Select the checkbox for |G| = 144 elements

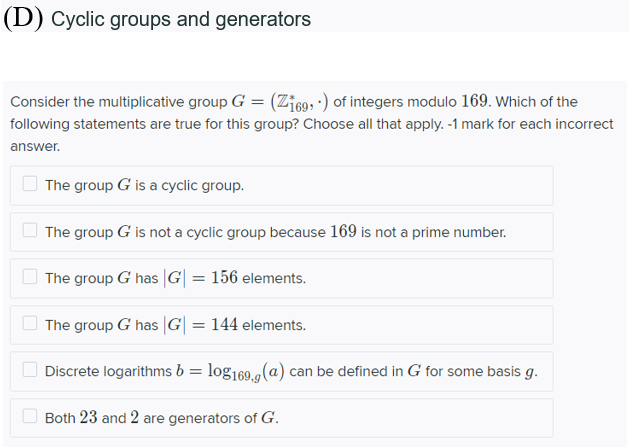click(x=30, y=323)
